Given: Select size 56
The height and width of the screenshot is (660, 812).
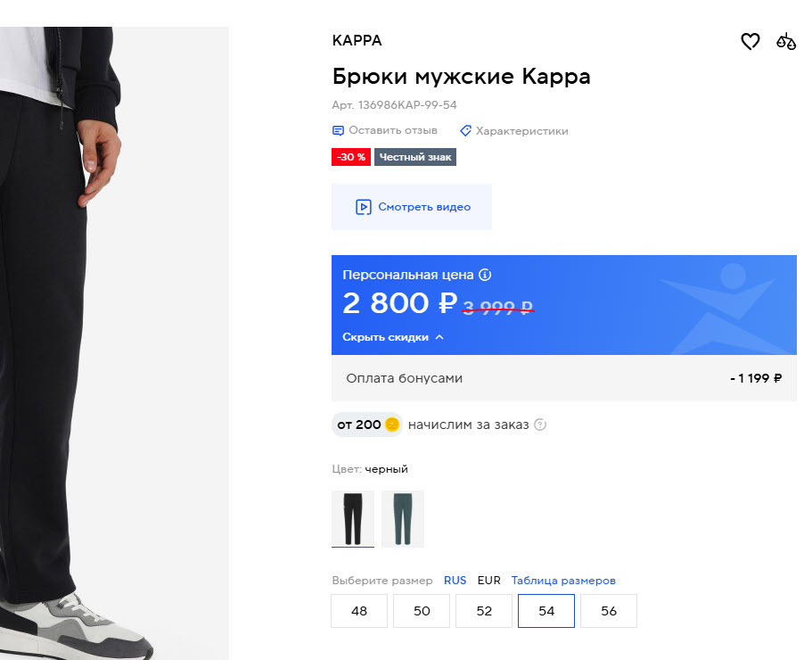Looking at the screenshot, I should 609,611.
